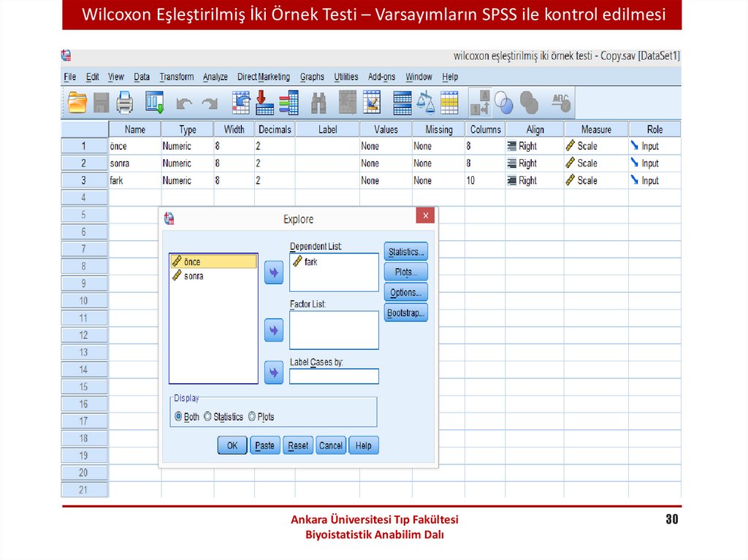
Task: Select the Both display radio button
Action: click(178, 416)
